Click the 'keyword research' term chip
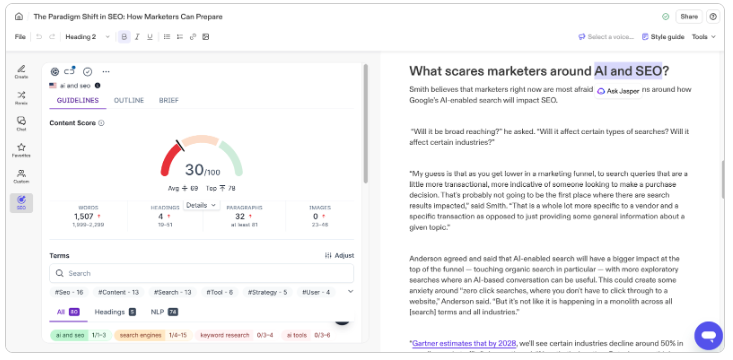This screenshot has height=360, width=733. [236, 335]
